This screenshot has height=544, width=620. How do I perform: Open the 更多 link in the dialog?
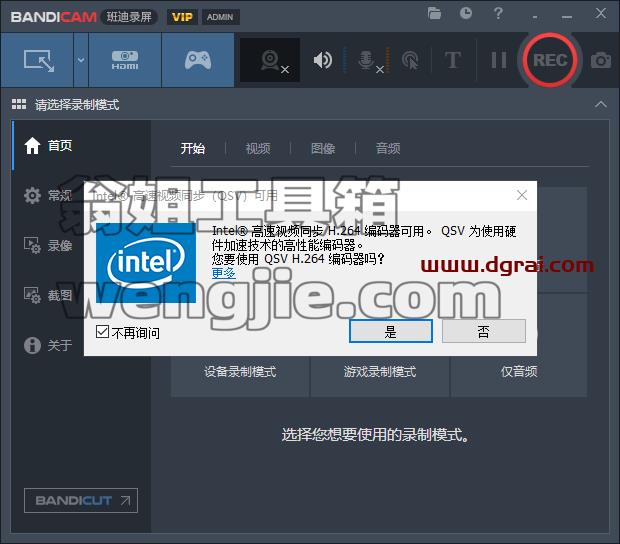(x=224, y=273)
